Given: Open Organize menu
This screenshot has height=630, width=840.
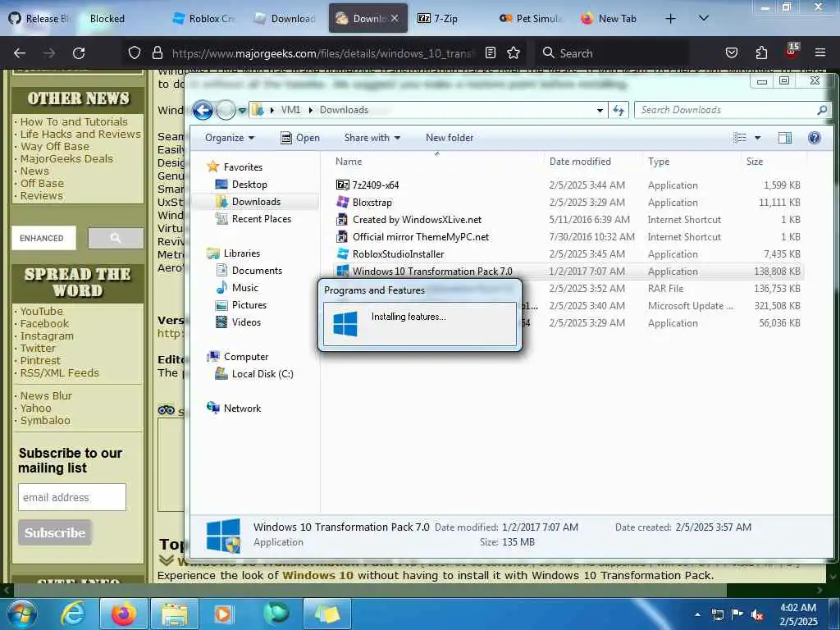Looking at the screenshot, I should [x=230, y=138].
